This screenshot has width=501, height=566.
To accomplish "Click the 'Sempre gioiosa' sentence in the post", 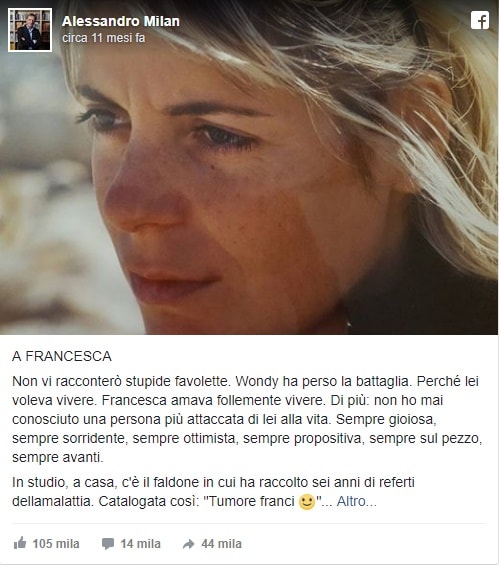I will (386, 419).
